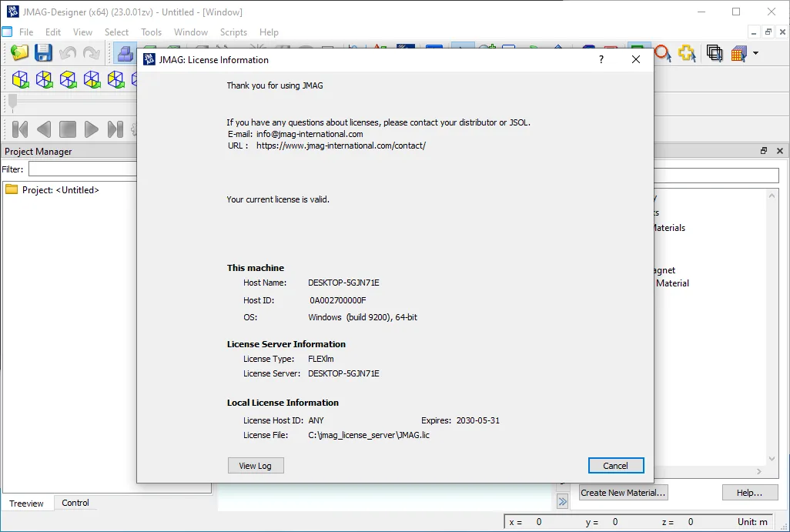Click View Log in License Information dialog

click(256, 466)
